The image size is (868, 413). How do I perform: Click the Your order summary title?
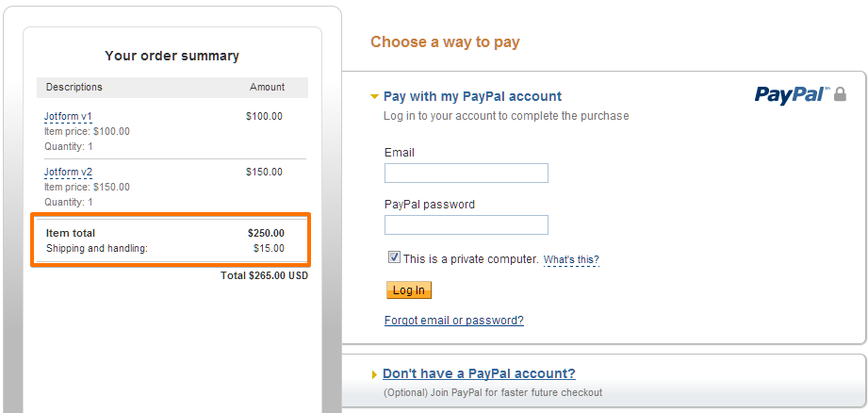[x=172, y=57]
